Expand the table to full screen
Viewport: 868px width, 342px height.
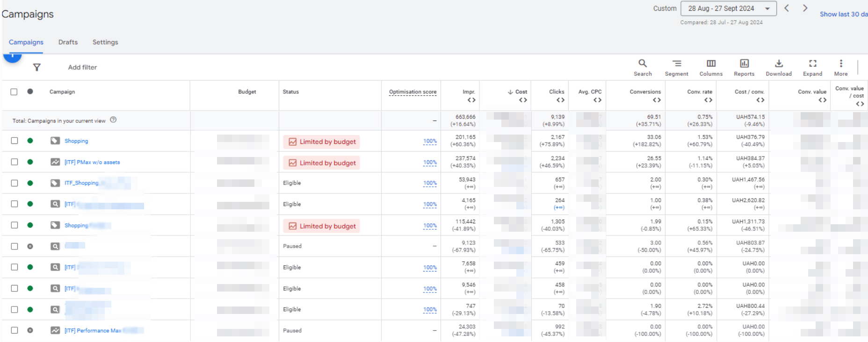pos(812,67)
